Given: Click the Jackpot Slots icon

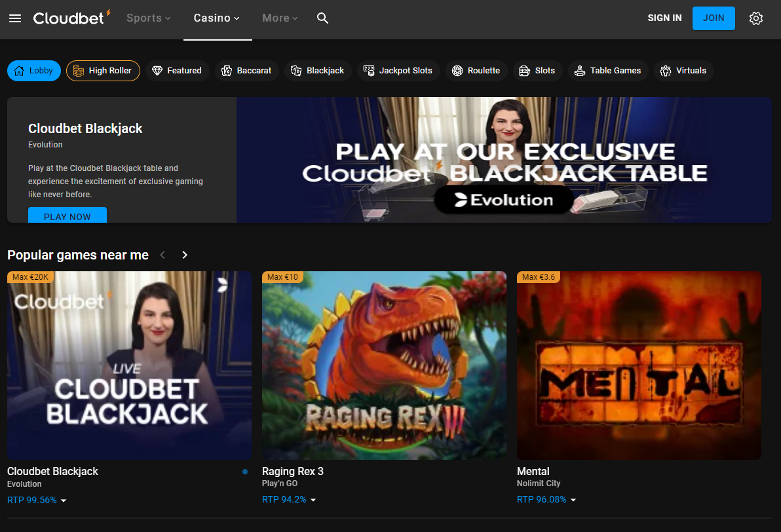Looking at the screenshot, I should pyautogui.click(x=369, y=71).
